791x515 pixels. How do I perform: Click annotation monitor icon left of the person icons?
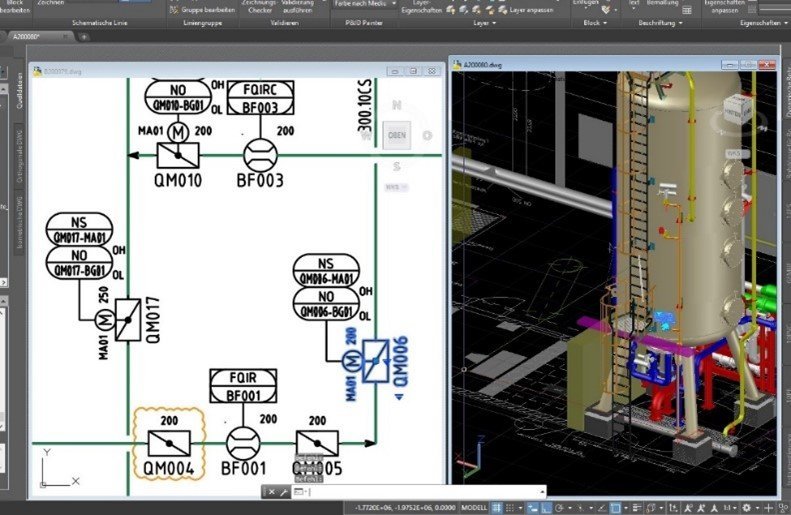pyautogui.click(x=672, y=507)
